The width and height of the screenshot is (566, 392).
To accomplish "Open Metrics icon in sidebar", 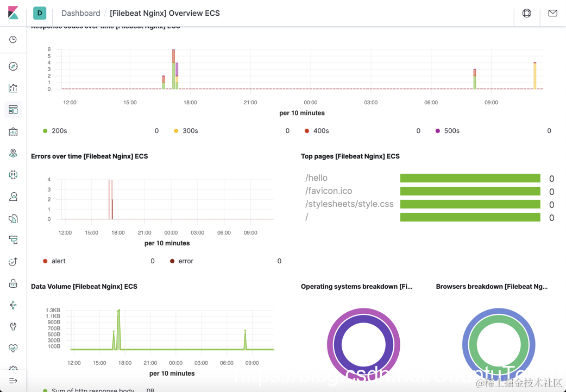I will pyautogui.click(x=13, y=197).
